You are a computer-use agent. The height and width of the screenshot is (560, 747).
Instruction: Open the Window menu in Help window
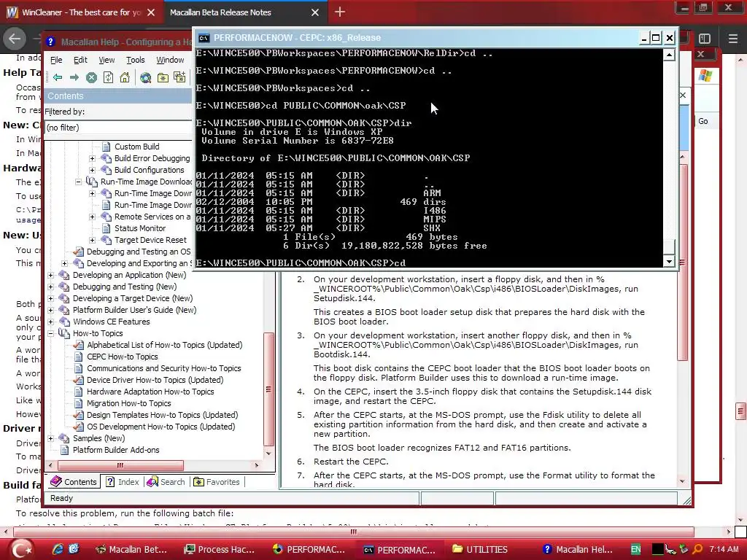pos(170,60)
